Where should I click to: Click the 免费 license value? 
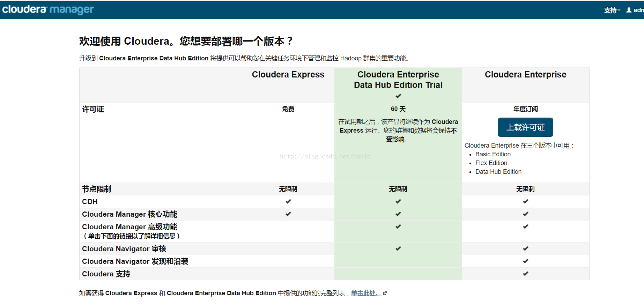coord(288,109)
